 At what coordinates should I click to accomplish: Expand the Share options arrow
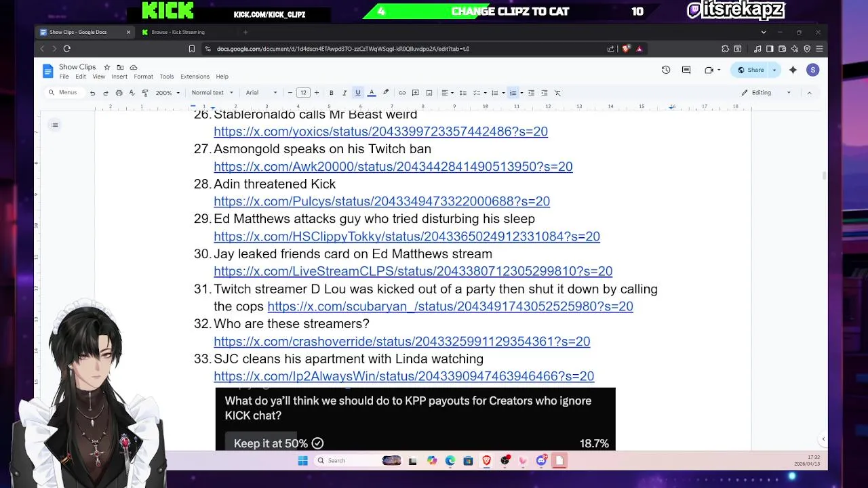pos(774,70)
